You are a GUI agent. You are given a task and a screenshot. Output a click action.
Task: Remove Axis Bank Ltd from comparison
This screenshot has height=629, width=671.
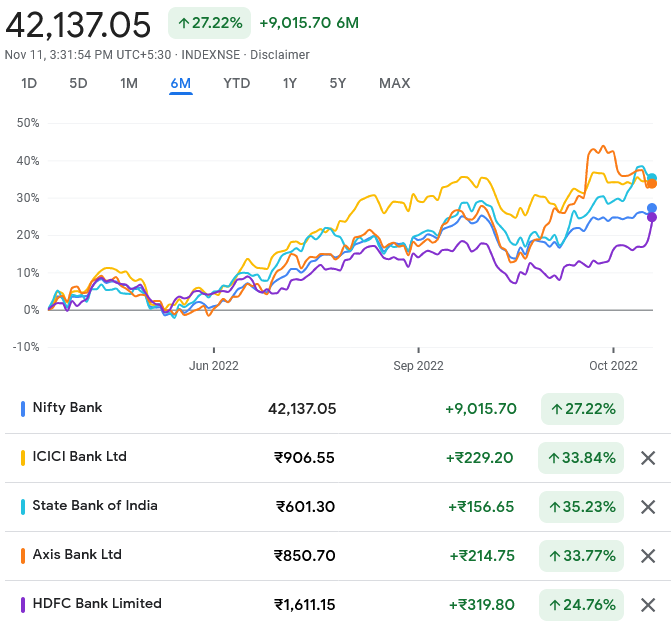648,556
